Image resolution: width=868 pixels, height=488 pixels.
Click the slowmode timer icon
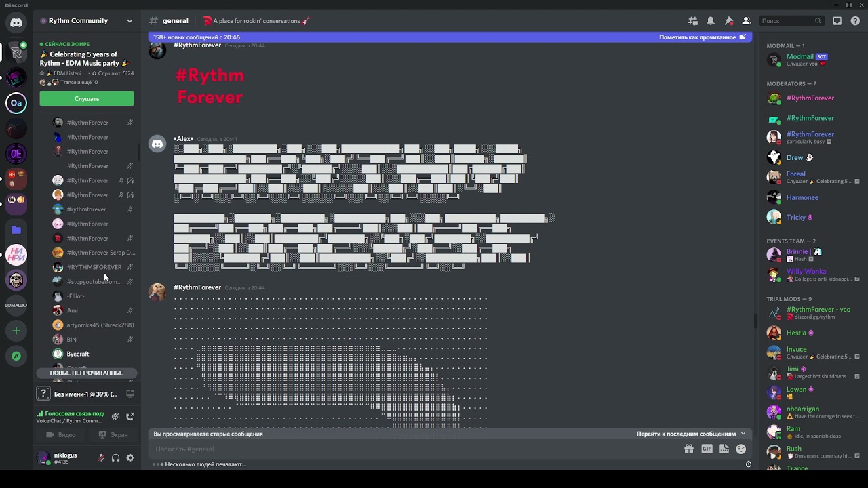tap(749, 464)
